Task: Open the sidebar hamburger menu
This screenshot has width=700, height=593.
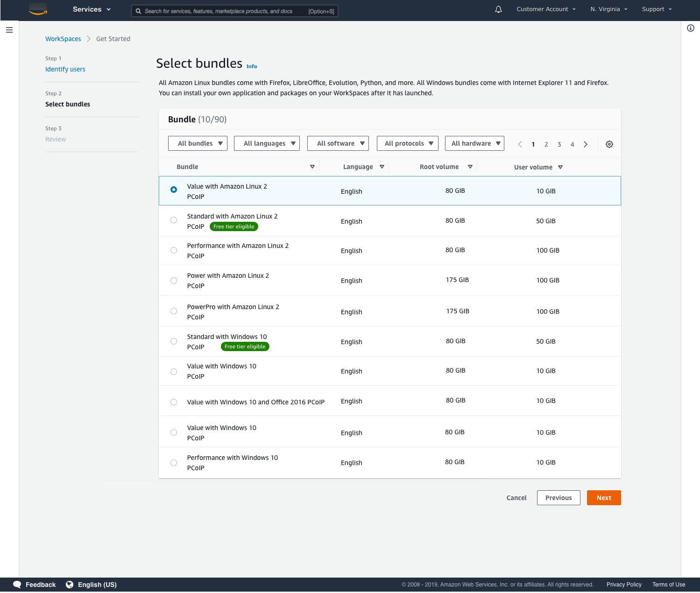Action: coord(9,29)
